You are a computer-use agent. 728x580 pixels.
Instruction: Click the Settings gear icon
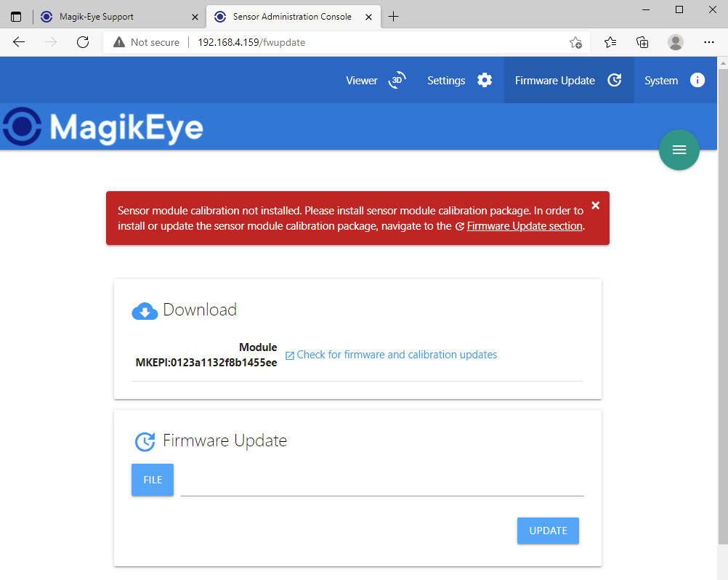click(485, 81)
